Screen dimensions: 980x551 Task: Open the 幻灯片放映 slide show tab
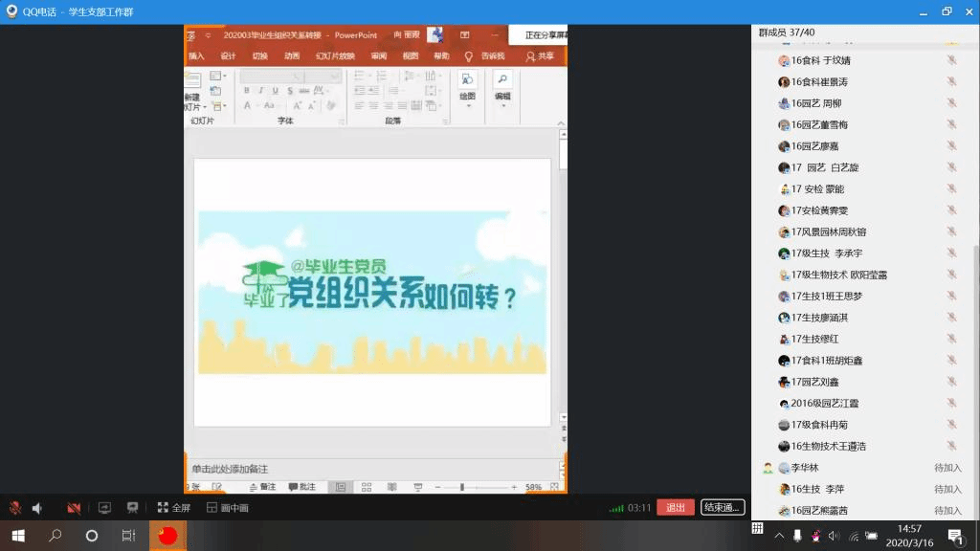tap(335, 56)
